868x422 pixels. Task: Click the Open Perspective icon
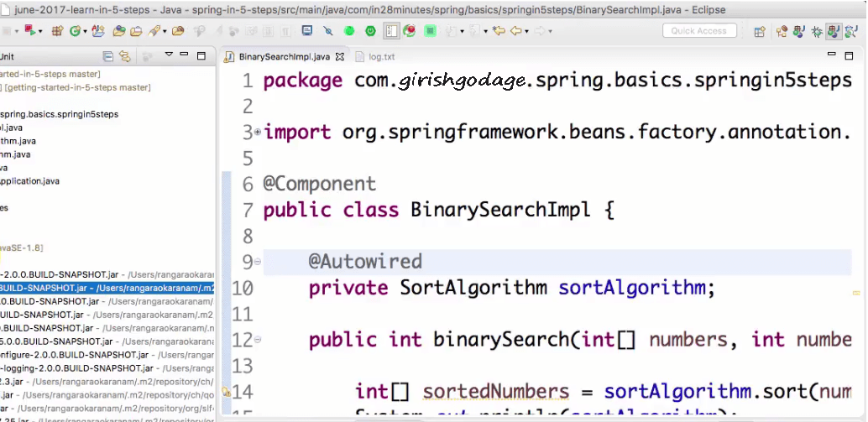click(760, 32)
